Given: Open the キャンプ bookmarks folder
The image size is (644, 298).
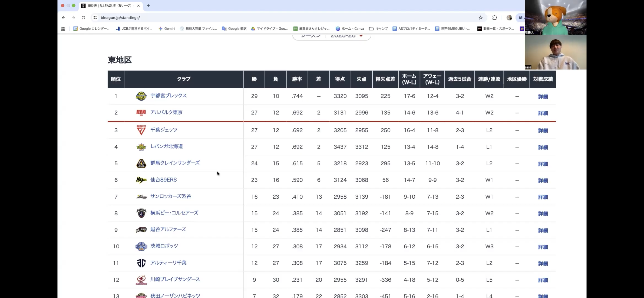Looking at the screenshot, I should click(378, 29).
